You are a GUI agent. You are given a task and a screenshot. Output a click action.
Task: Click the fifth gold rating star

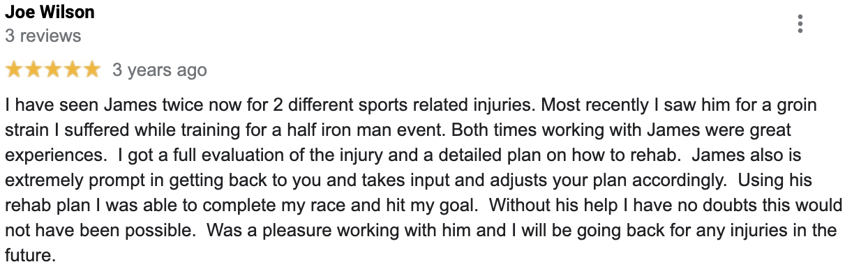92,70
